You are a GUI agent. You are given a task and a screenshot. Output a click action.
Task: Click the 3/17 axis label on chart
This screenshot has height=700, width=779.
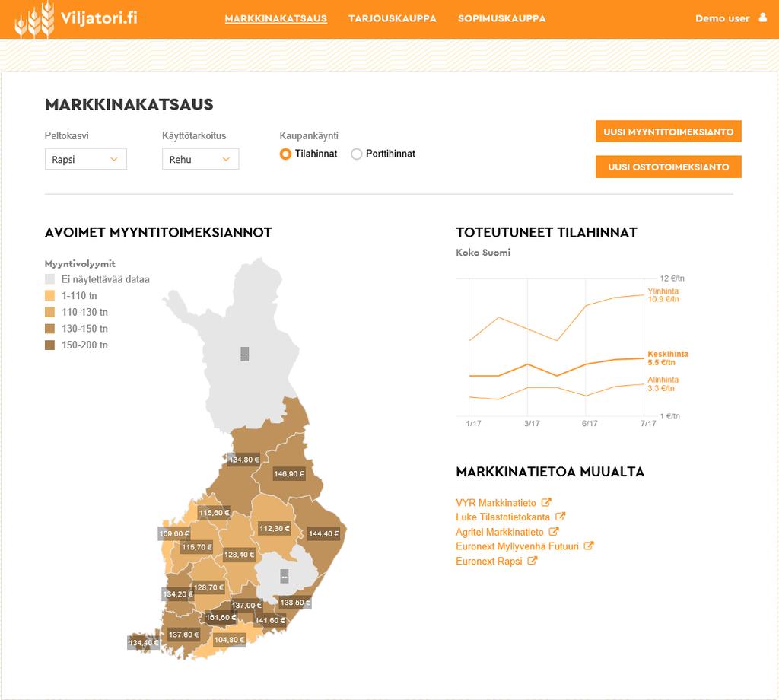532,423
